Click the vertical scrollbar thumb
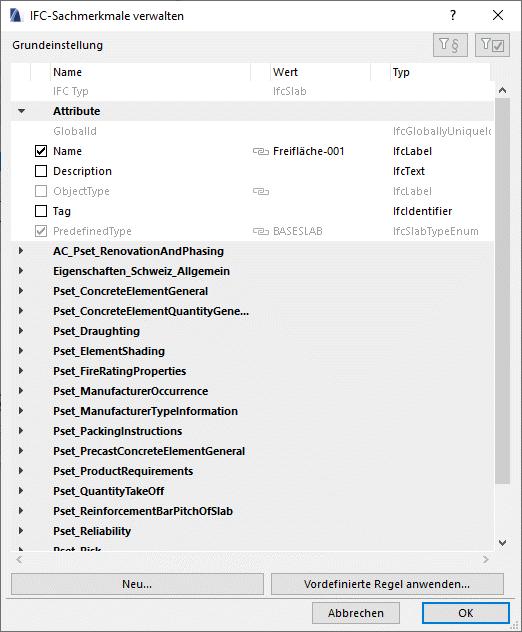The height and width of the screenshot is (632, 522). point(502,290)
